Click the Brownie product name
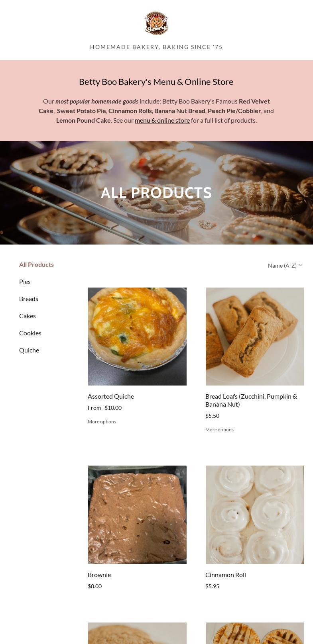Screen dimensions: 313x644 99,575
